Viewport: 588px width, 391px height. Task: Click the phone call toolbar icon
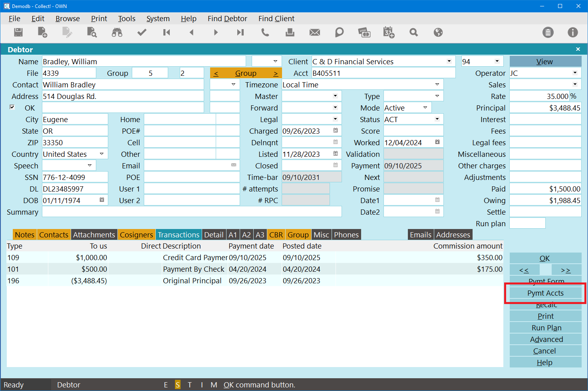265,32
